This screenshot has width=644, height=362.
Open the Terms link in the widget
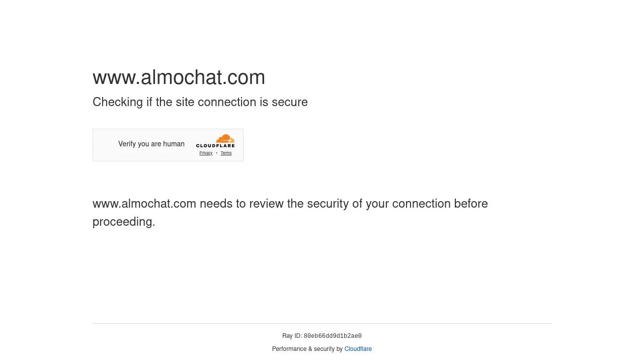point(226,153)
